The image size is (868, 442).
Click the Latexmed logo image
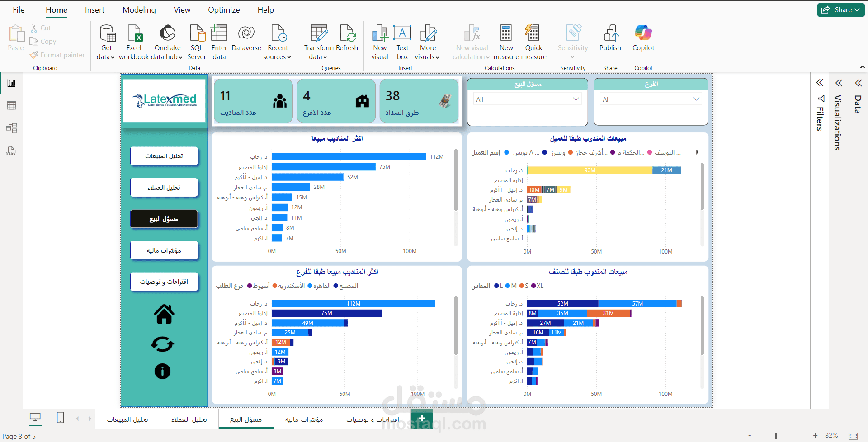[164, 100]
